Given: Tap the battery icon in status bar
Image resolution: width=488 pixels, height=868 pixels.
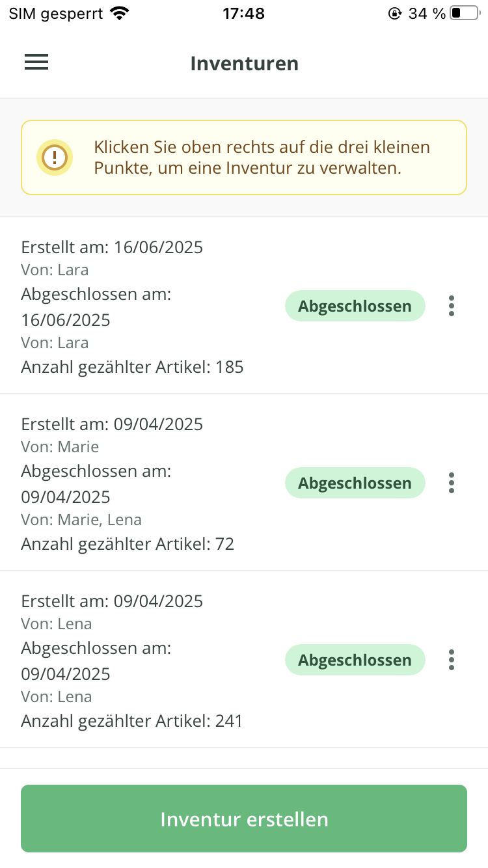Looking at the screenshot, I should (464, 14).
